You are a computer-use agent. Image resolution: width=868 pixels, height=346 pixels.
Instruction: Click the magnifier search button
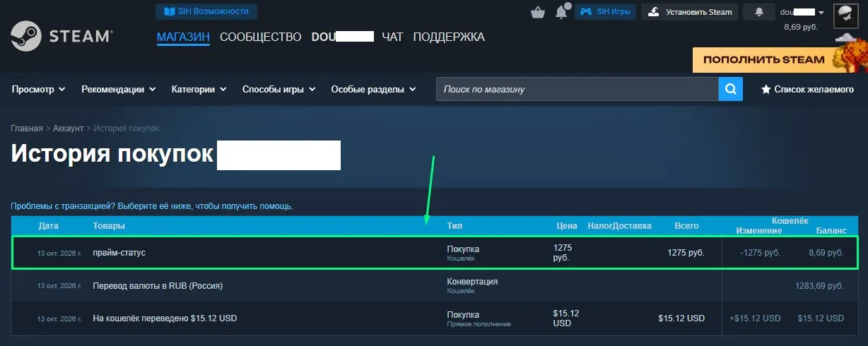pyautogui.click(x=730, y=90)
